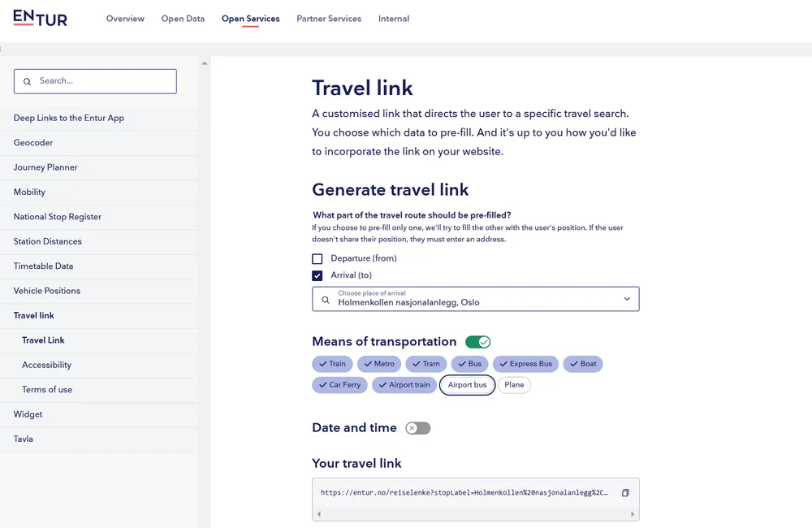Enable the Date and time switch
The image size is (812, 528).
pos(418,428)
